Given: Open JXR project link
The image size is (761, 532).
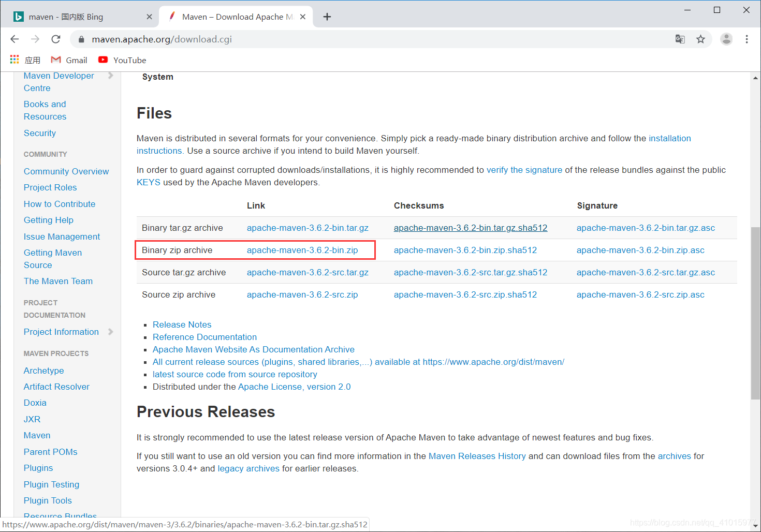Looking at the screenshot, I should coord(32,419).
